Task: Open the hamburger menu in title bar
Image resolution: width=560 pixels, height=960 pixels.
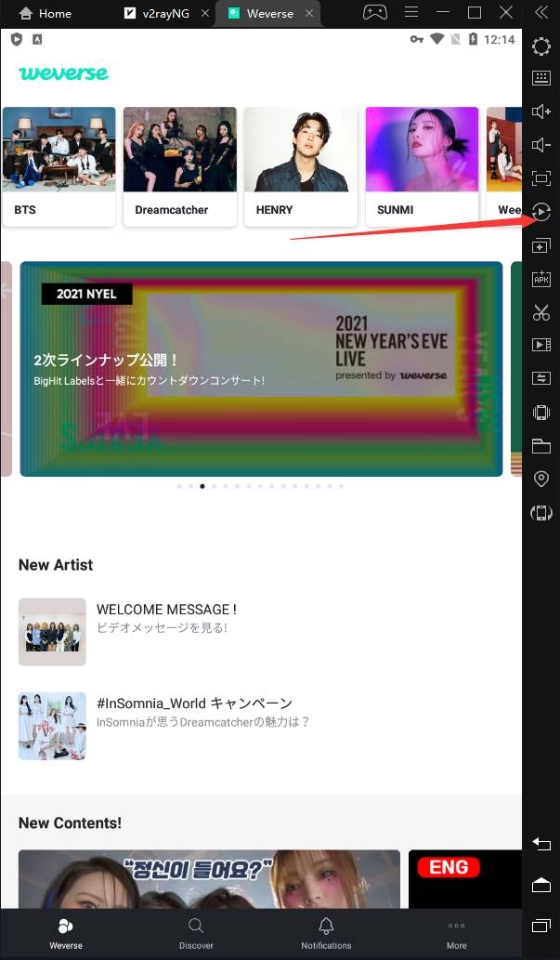Action: (411, 12)
